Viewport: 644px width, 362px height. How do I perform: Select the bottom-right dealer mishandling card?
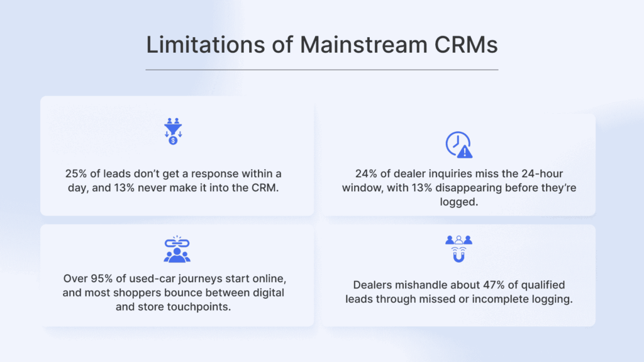pos(460,275)
